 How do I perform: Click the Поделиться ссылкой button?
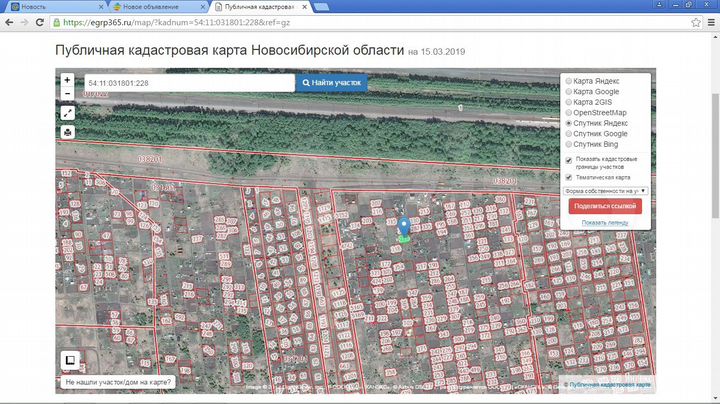pos(605,206)
